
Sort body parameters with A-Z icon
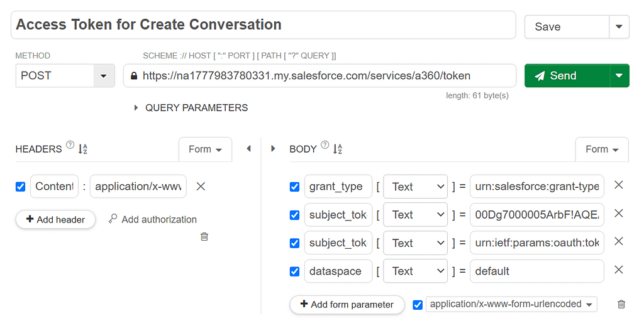(337, 149)
